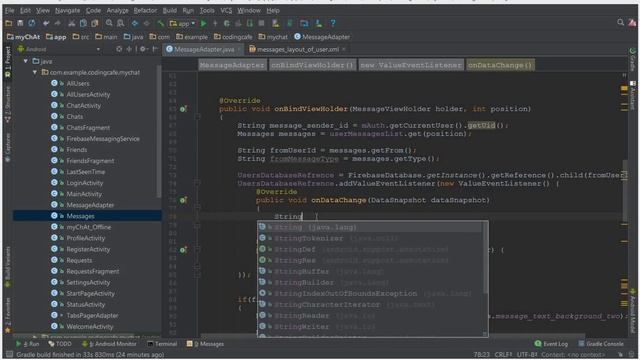Click the Find magnifier icon
The image size is (640, 360).
109,24
